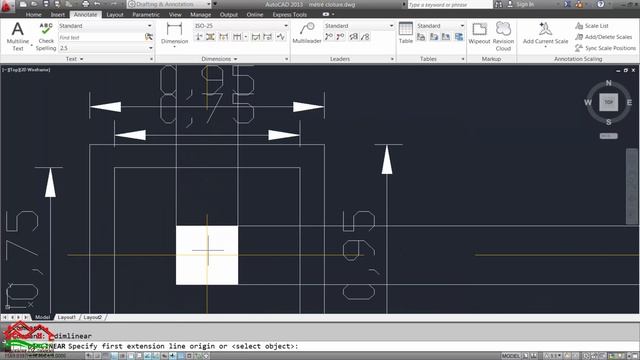Screen dimensions: 640x360
Task: Click the Find text input field
Action: pyautogui.click(x=101, y=37)
